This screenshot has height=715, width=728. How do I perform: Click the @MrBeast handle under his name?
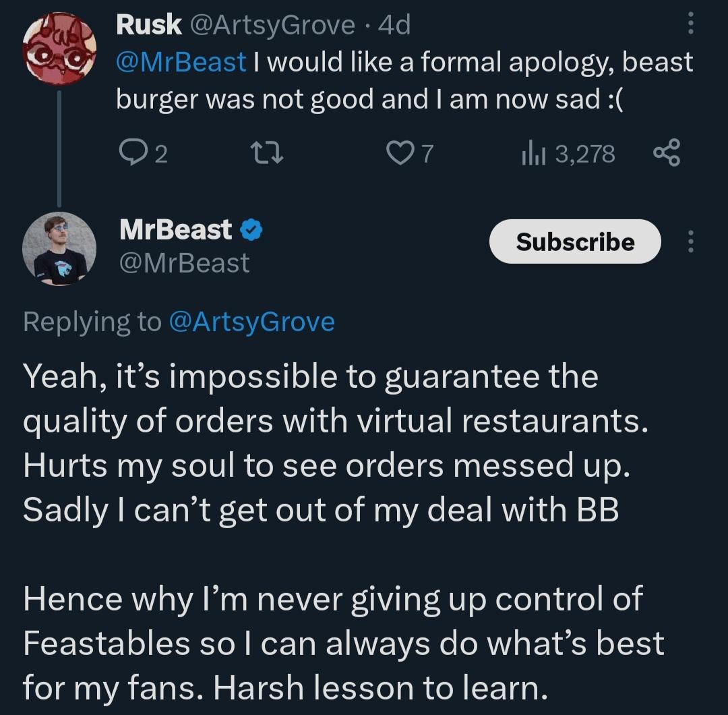pyautogui.click(x=184, y=262)
